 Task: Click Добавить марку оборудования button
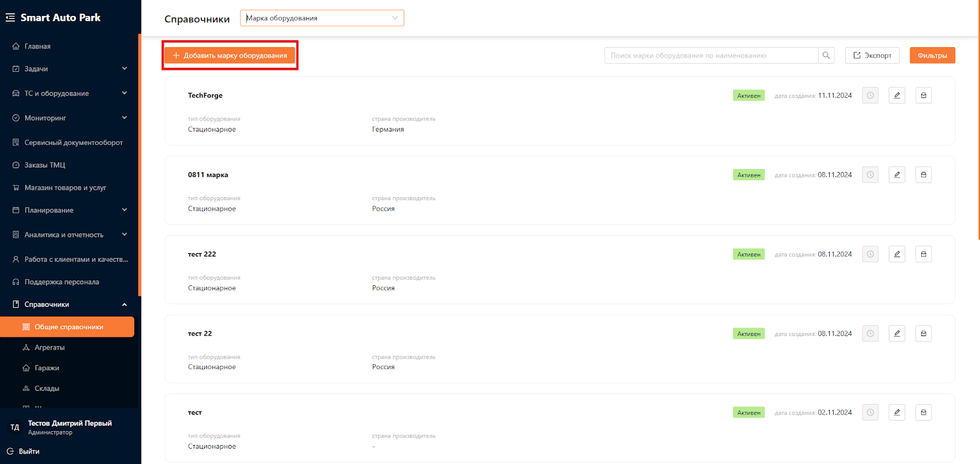(x=230, y=56)
